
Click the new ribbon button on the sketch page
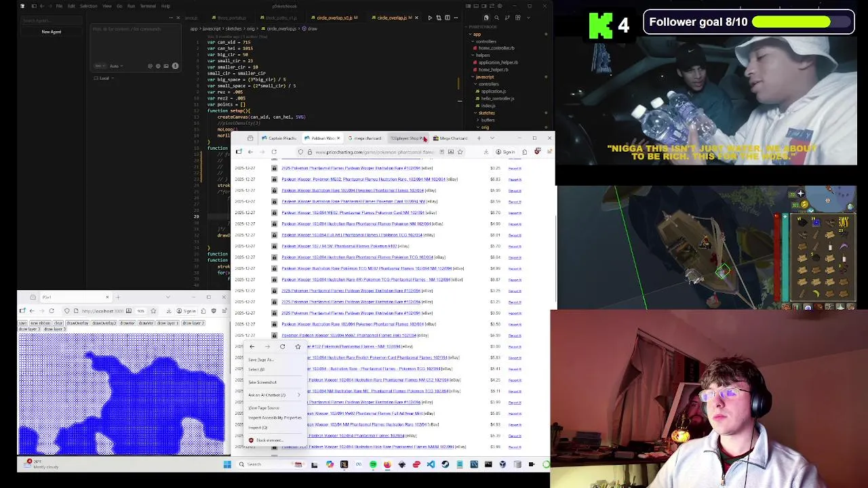point(40,323)
